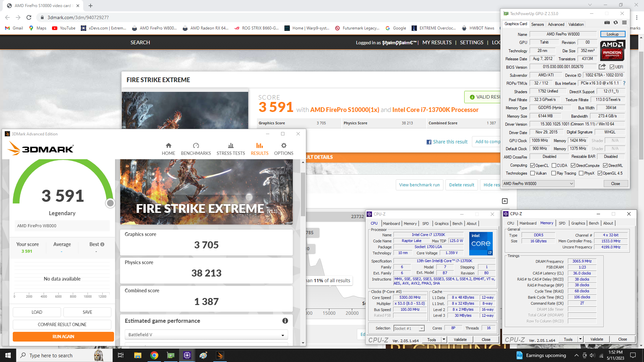644x362 pixels.
Task: Toggle the DirectML checkbox in GPU-Z
Action: pyautogui.click(x=605, y=166)
